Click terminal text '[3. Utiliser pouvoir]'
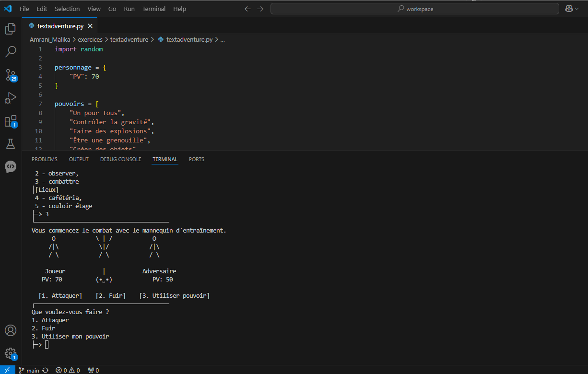Image resolution: width=588 pixels, height=374 pixels. tap(175, 296)
